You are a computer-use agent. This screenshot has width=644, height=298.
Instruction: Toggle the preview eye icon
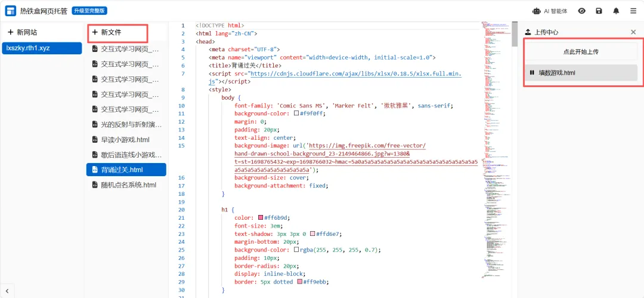[581, 11]
